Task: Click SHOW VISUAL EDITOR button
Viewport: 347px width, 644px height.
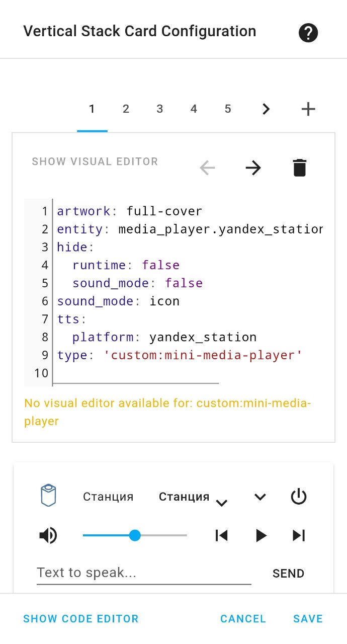Action: [x=95, y=162]
